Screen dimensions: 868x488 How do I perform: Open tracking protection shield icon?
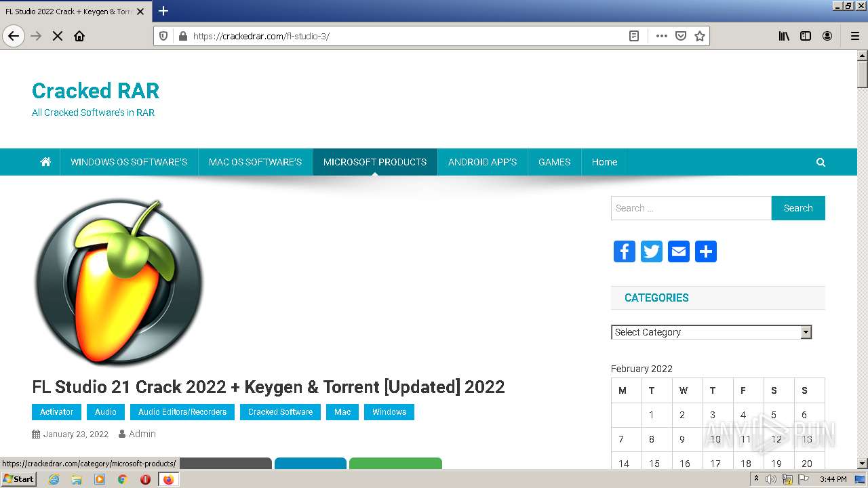pos(163,36)
